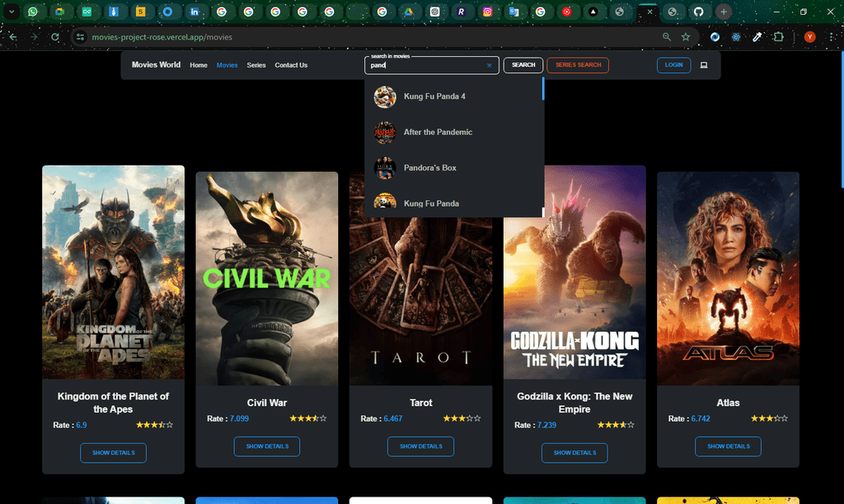
Task: Open the Chrome profile avatar Y
Action: pos(809,37)
